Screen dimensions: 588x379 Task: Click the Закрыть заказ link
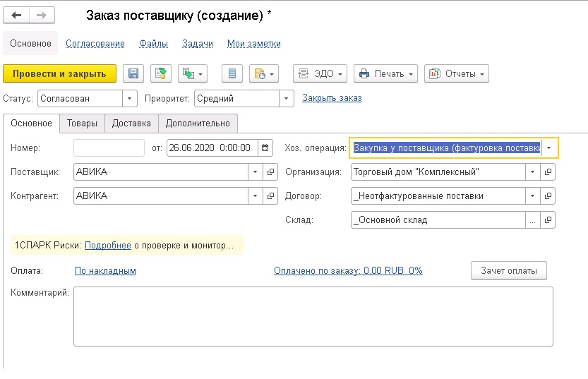click(x=332, y=98)
